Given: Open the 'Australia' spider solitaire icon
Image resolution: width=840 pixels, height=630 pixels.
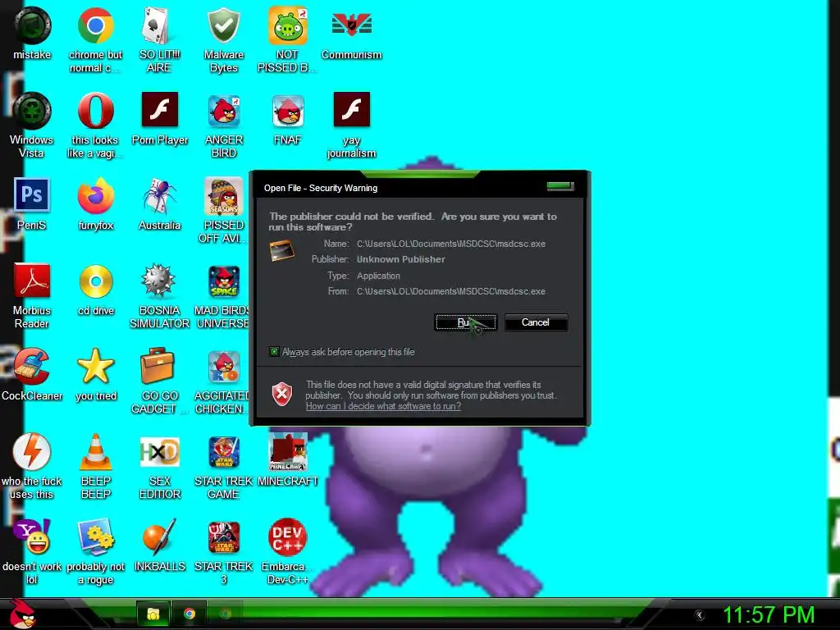Looking at the screenshot, I should [159, 195].
